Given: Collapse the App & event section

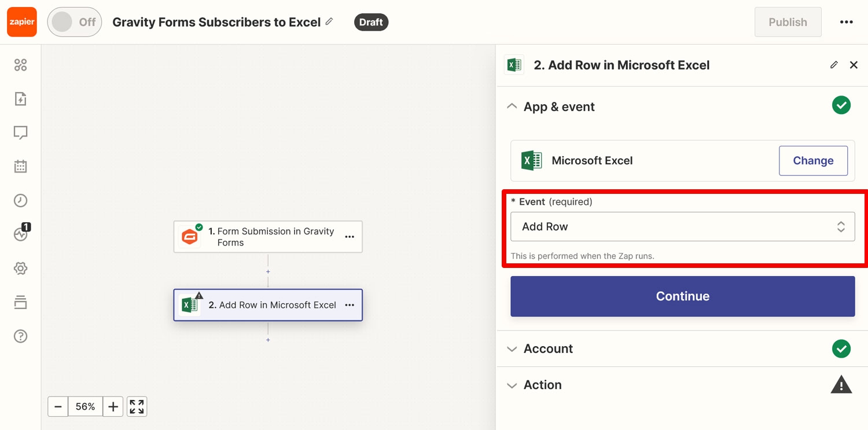Looking at the screenshot, I should 512,106.
